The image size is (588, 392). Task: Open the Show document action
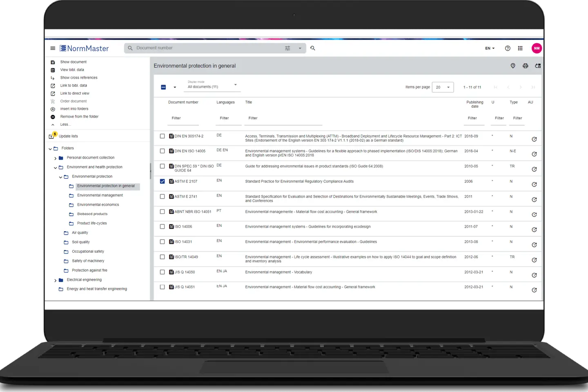point(53,62)
